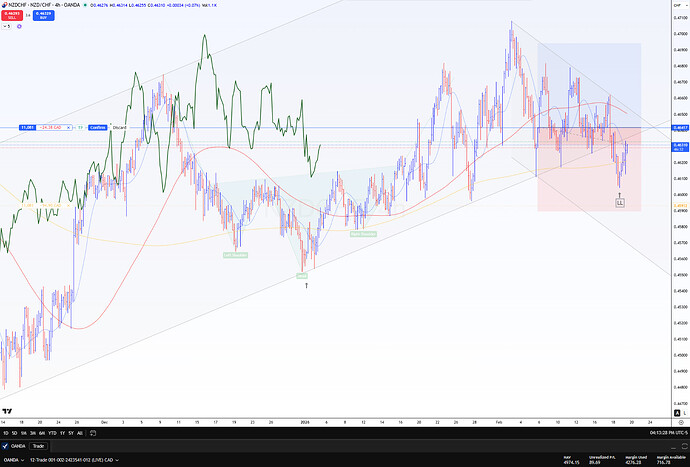Click the 11,081 order quantity label

pos(27,128)
